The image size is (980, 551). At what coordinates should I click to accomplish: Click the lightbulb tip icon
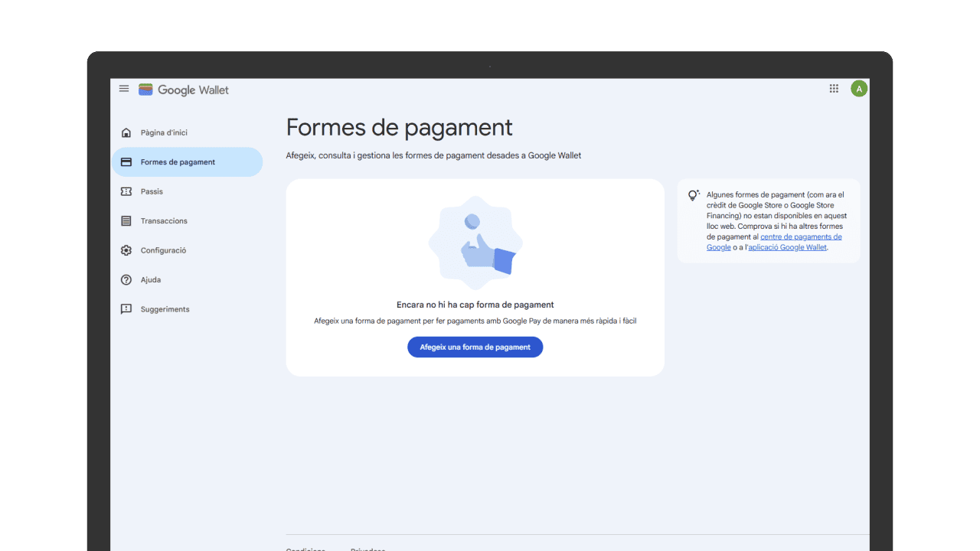[x=694, y=196]
